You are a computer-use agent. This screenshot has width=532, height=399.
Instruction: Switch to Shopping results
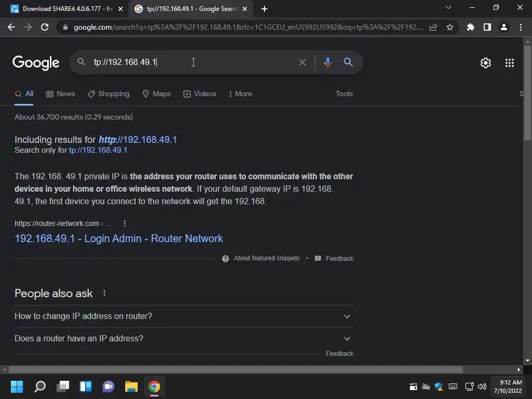click(109, 94)
